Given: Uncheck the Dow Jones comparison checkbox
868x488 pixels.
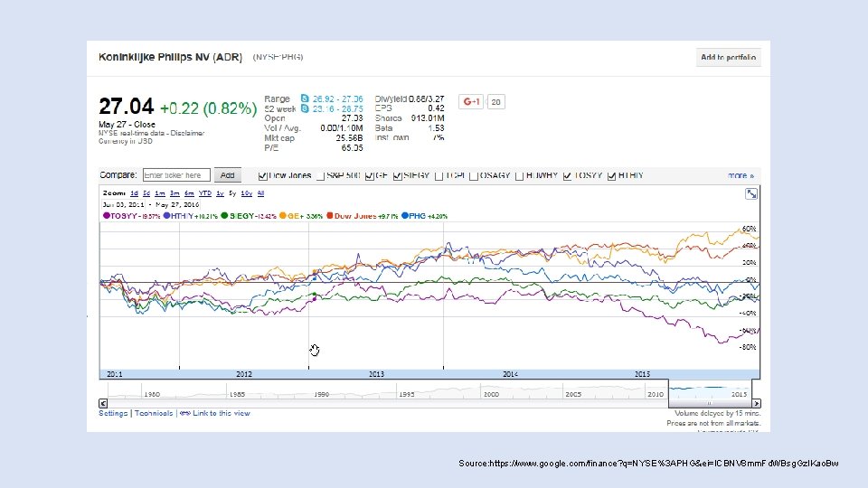Looking at the screenshot, I should click(263, 176).
